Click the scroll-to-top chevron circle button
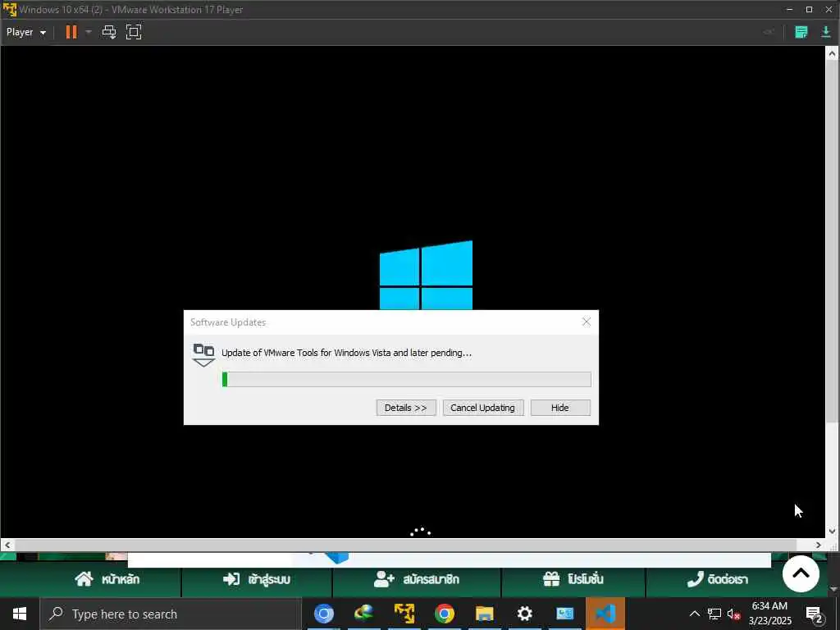Screen dimensions: 840x630 coord(801,573)
